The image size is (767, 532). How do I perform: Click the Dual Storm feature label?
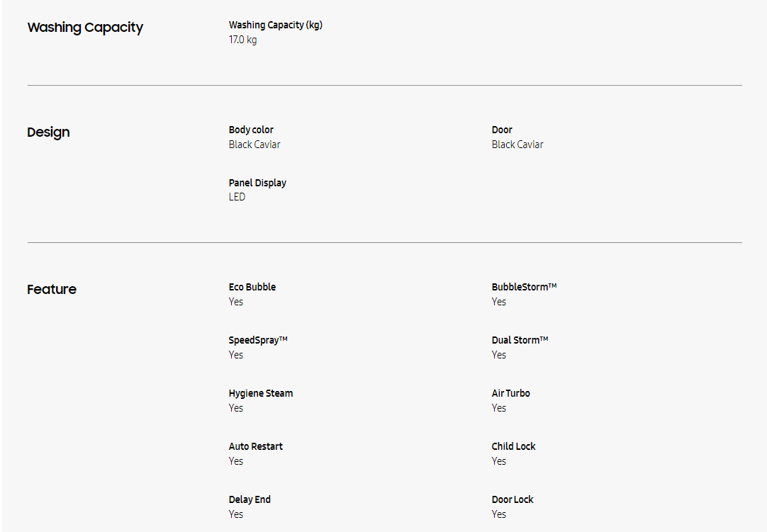pyautogui.click(x=520, y=340)
